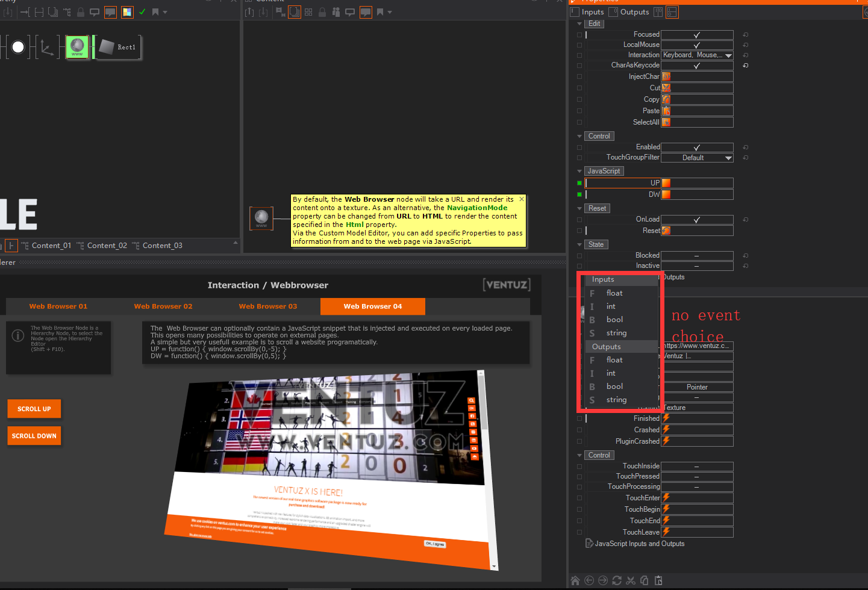Click the home icon in Properties footer
Screen dimensions: 868x590
(575, 580)
